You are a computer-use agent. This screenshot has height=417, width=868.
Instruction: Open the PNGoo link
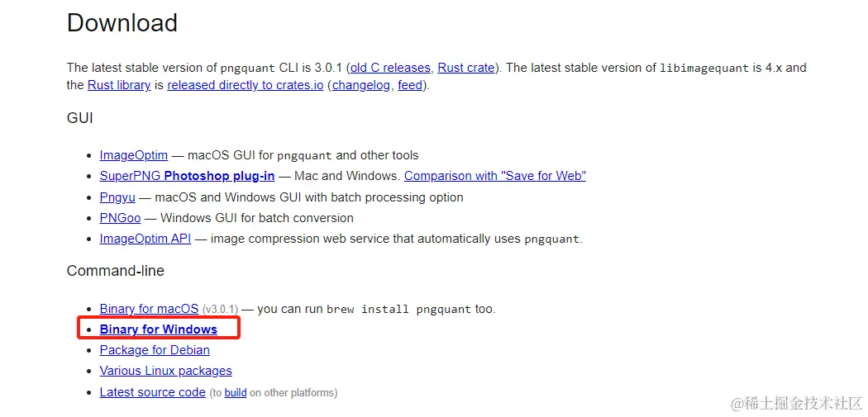click(120, 218)
